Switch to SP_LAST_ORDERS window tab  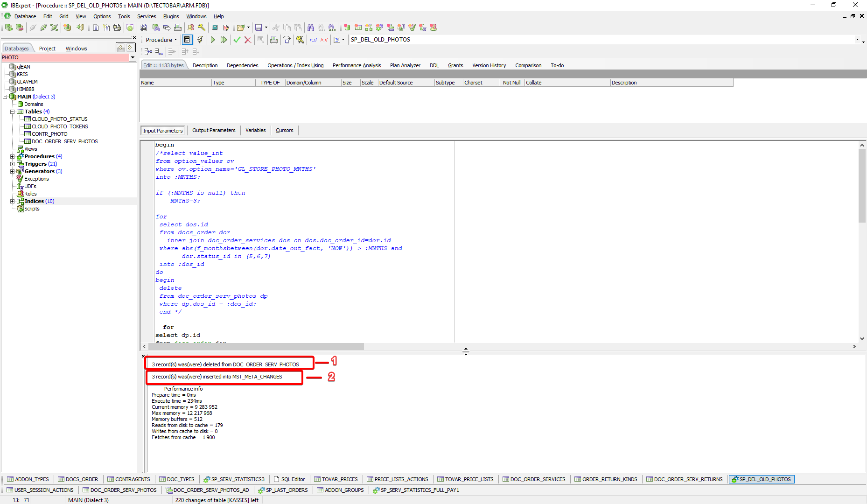pos(283,490)
